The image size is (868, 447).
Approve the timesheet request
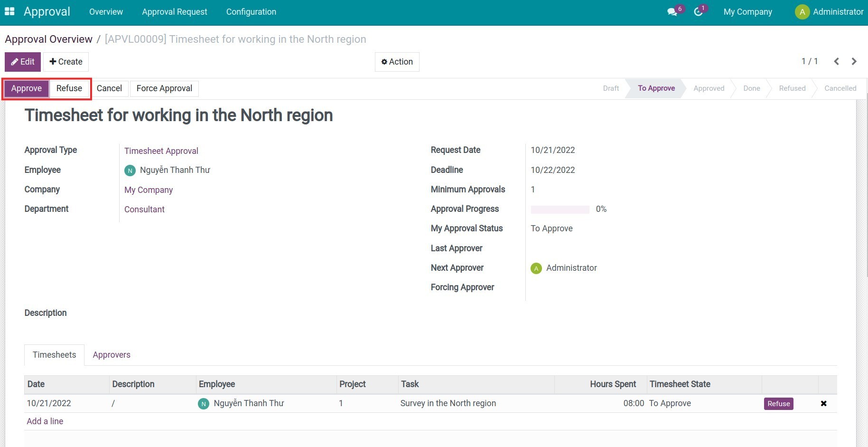(27, 88)
